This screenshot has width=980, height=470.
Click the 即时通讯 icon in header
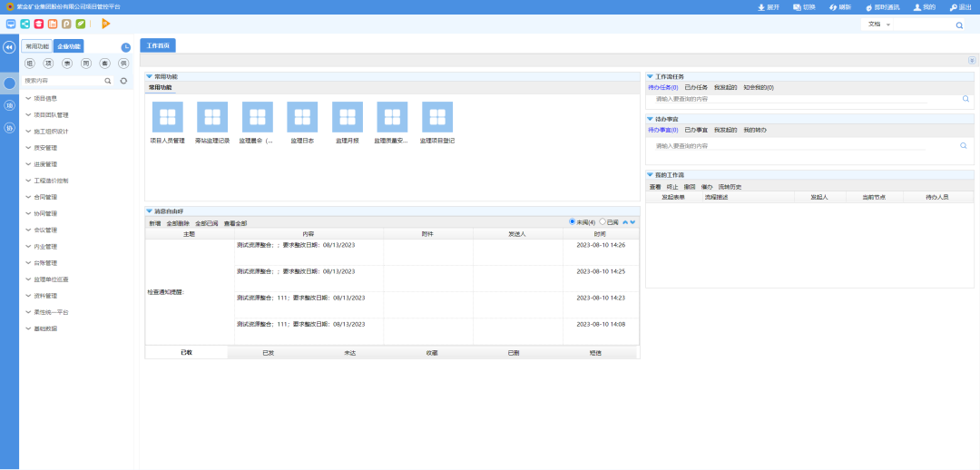tap(882, 7)
